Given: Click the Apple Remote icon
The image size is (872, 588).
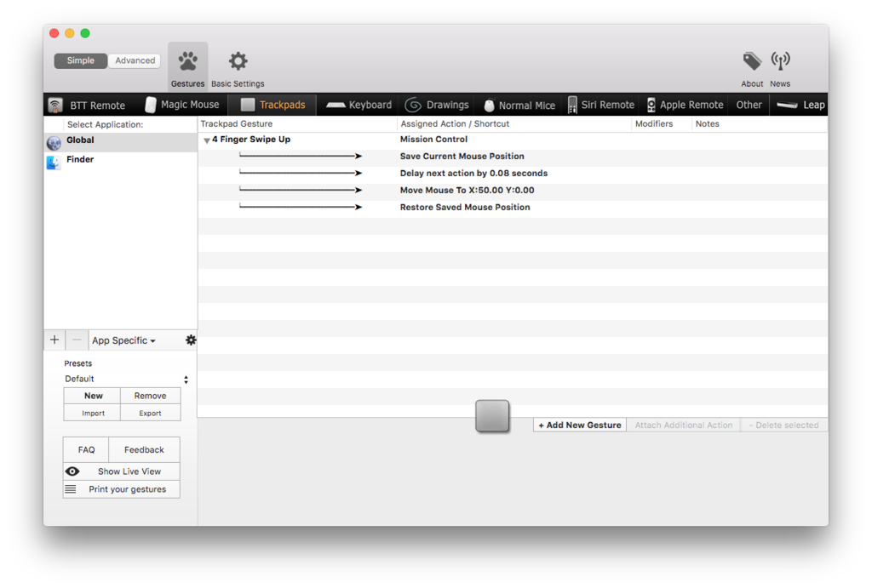Looking at the screenshot, I should point(651,105).
